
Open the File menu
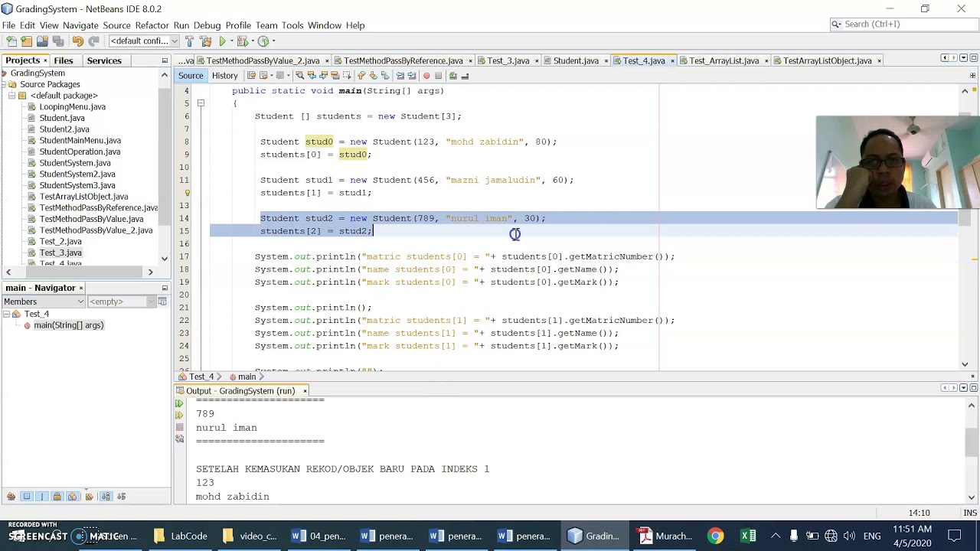(x=8, y=25)
